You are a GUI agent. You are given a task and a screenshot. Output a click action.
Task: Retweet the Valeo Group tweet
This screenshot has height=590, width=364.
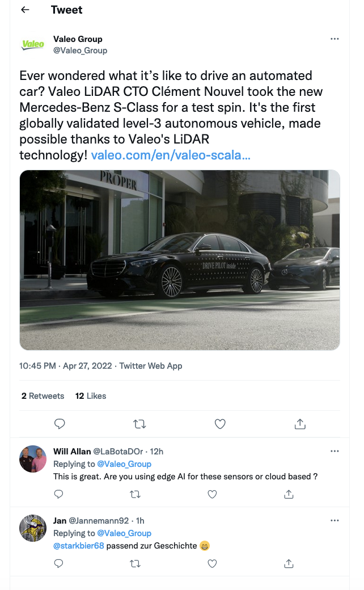point(139,424)
